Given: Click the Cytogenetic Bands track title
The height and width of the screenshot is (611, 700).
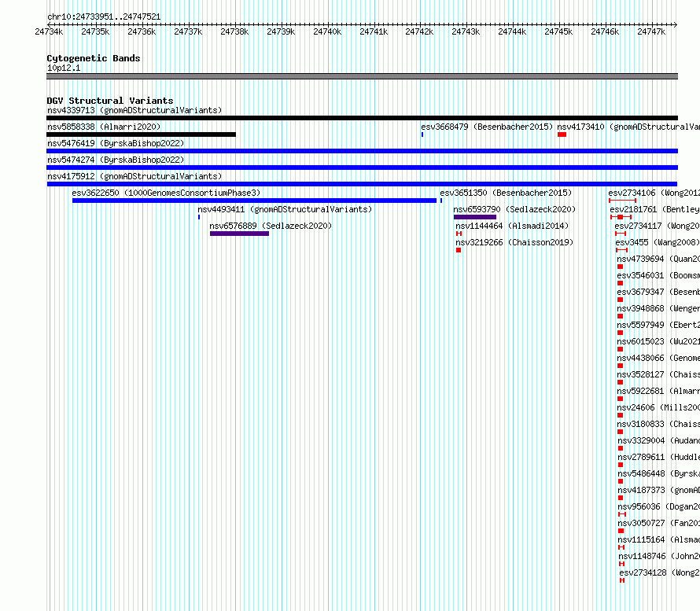Looking at the screenshot, I should point(94,58).
